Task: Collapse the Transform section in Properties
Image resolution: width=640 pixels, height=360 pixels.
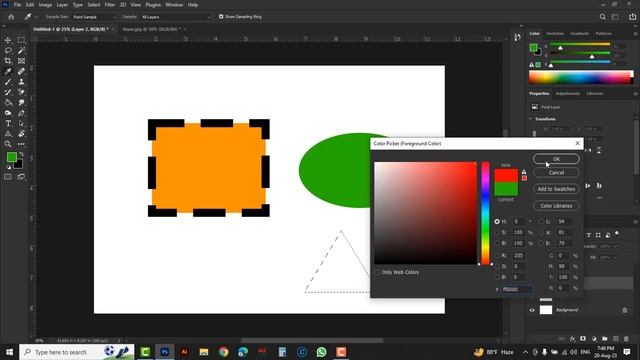Action: pyautogui.click(x=531, y=119)
